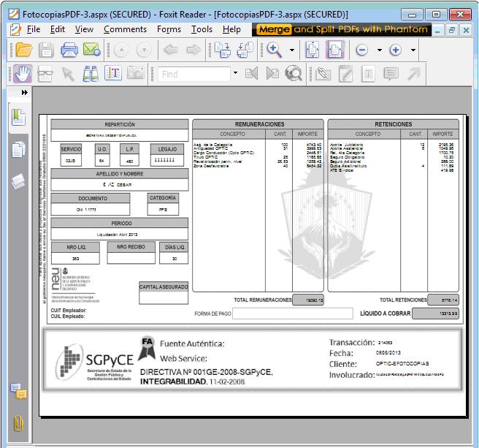Open the Comments menu
This screenshot has height=448, width=479.
(125, 29)
